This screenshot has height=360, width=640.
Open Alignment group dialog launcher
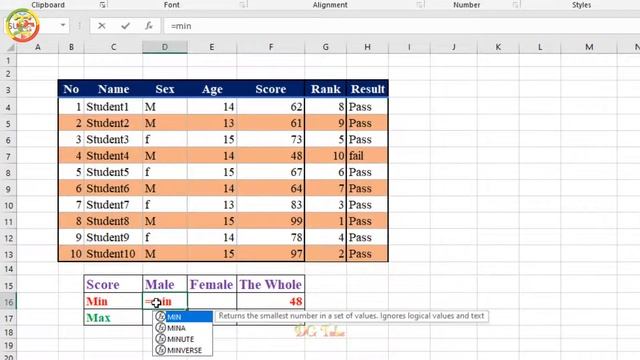click(419, 5)
